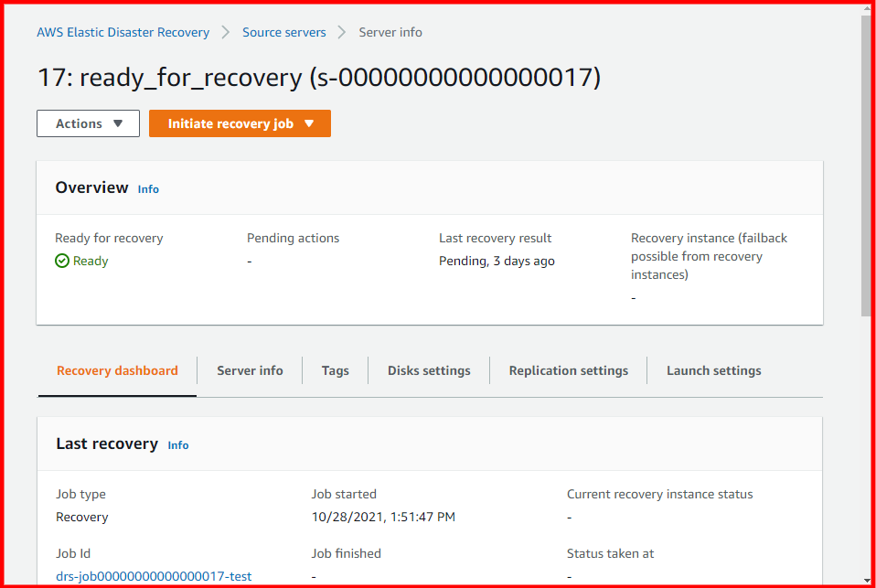876x588 pixels.
Task: Click the scrollbar down arrow
Action: 867,580
